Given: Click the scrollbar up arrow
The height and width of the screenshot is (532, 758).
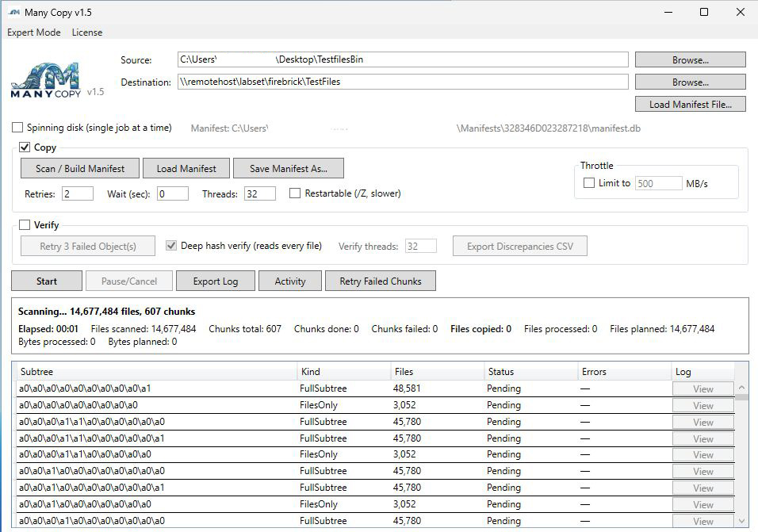Looking at the screenshot, I should (741, 388).
